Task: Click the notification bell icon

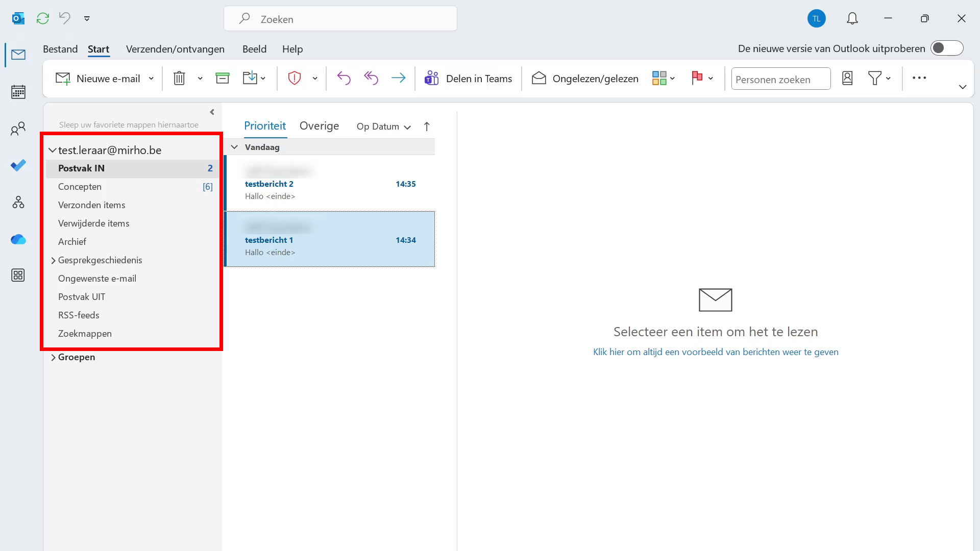Action: (x=852, y=19)
